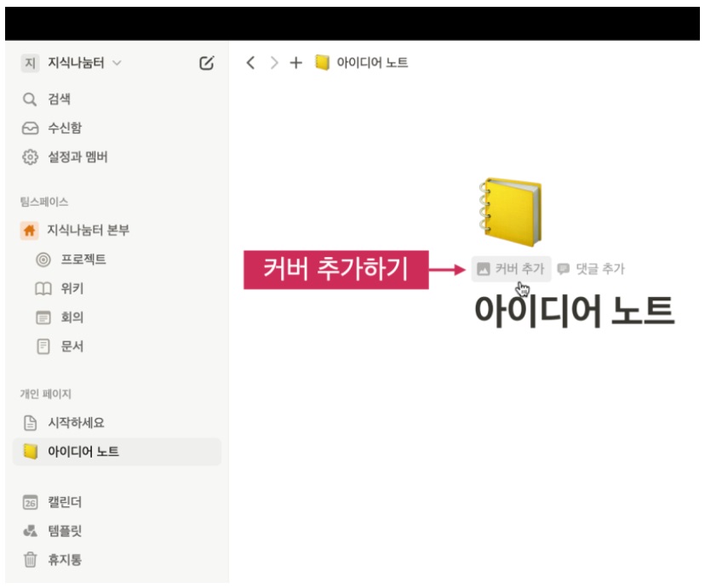Click the 댓글 추가 button
The height and width of the screenshot is (588, 705).
(591, 269)
